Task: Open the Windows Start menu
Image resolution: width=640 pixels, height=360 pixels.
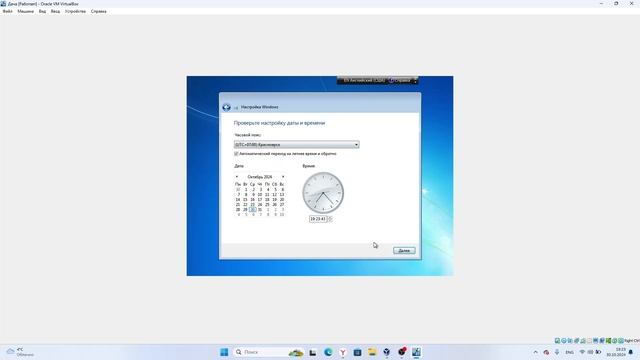Action: (x=224, y=352)
